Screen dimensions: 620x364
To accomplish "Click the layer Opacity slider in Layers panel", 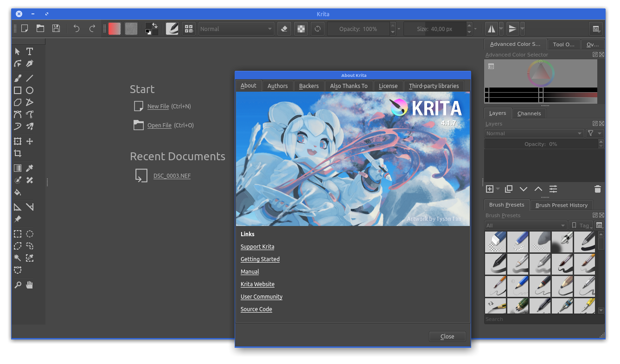I will pyautogui.click(x=541, y=144).
